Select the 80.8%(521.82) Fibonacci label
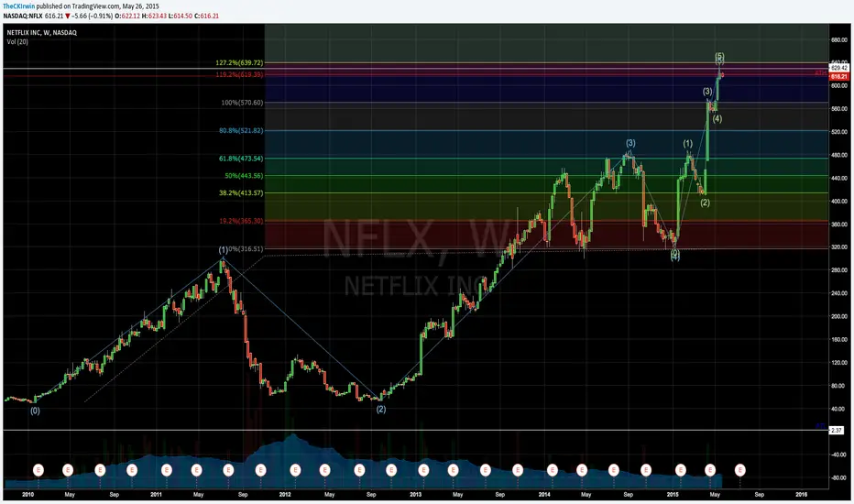The height and width of the screenshot is (504, 854). pyautogui.click(x=241, y=131)
